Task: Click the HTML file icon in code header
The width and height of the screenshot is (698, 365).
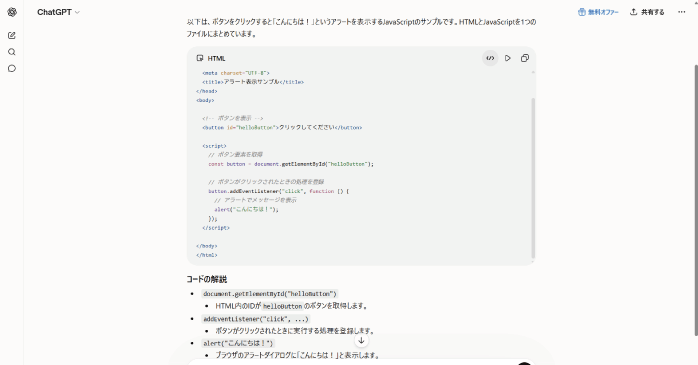Action: click(x=200, y=58)
